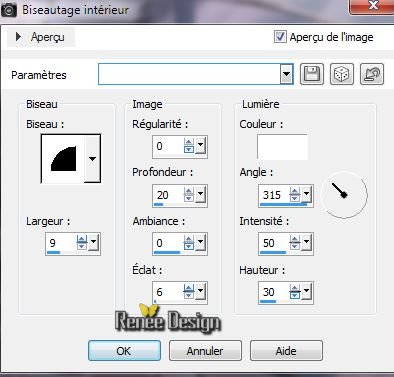Click the Aide button
This screenshot has height=377, width=394.
pos(286,351)
